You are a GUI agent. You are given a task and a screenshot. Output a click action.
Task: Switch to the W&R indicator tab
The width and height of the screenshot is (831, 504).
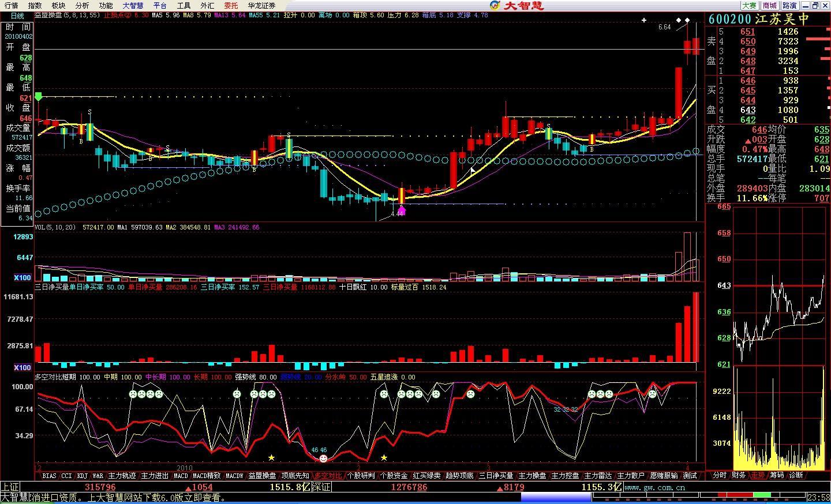pos(98,476)
